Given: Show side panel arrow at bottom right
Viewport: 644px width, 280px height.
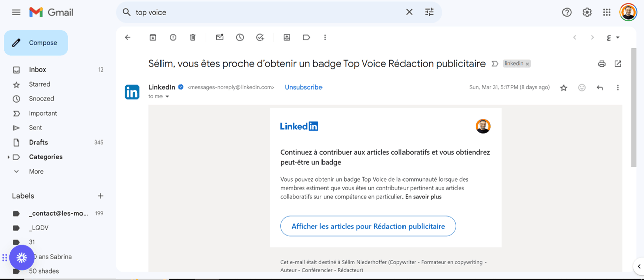Looking at the screenshot, I should (638, 266).
